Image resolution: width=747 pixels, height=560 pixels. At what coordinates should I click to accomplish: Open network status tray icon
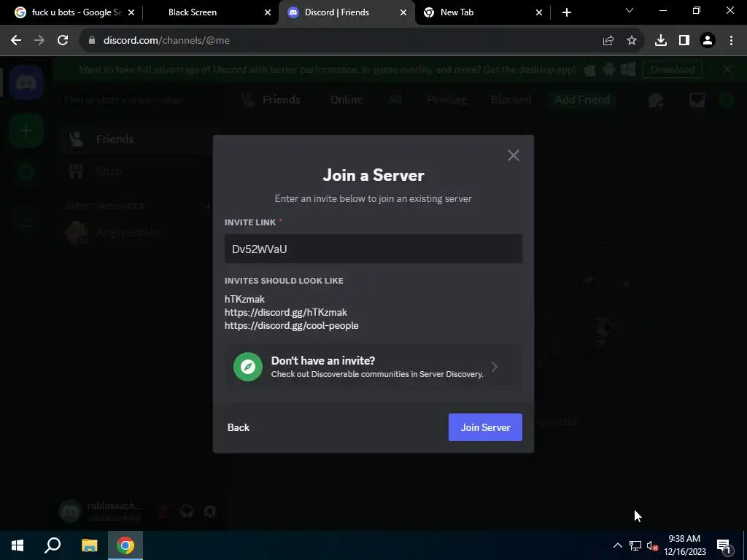[635, 545]
